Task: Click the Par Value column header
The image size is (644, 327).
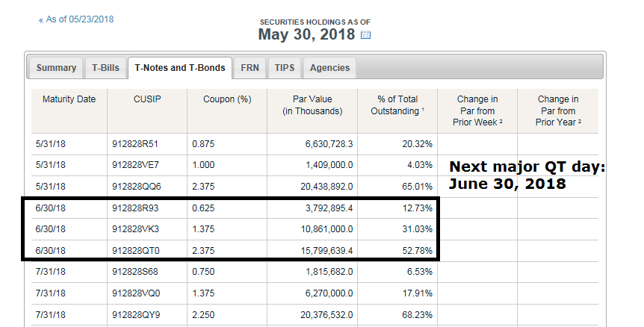Action: coord(312,105)
